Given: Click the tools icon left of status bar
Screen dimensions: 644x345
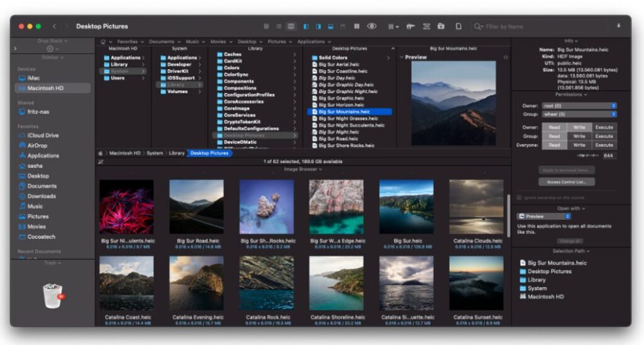Looking at the screenshot, I should (101, 162).
